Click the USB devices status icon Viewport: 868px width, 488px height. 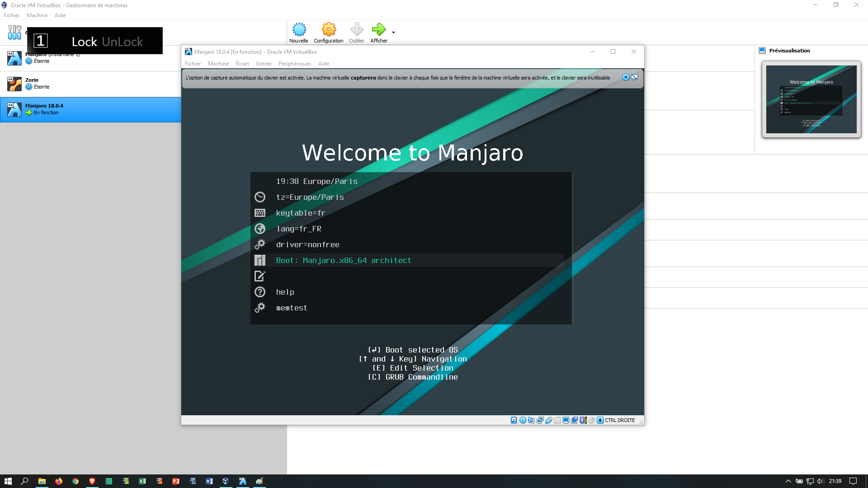(x=549, y=420)
